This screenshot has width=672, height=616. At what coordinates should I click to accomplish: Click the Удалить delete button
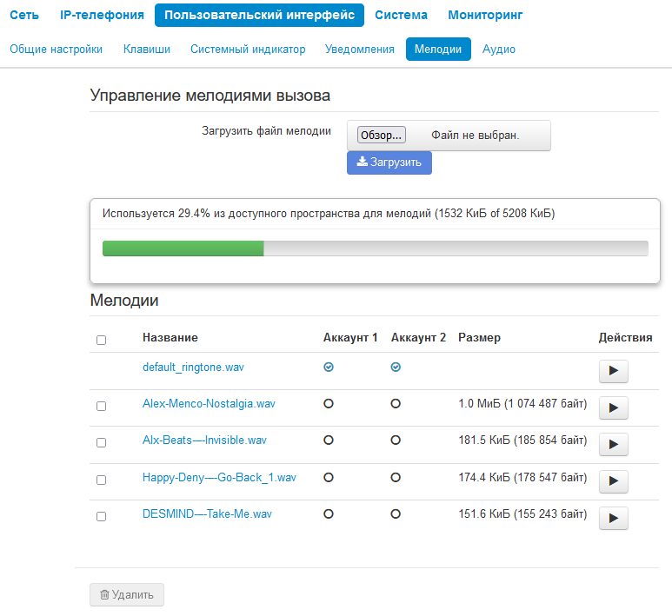[x=127, y=594]
